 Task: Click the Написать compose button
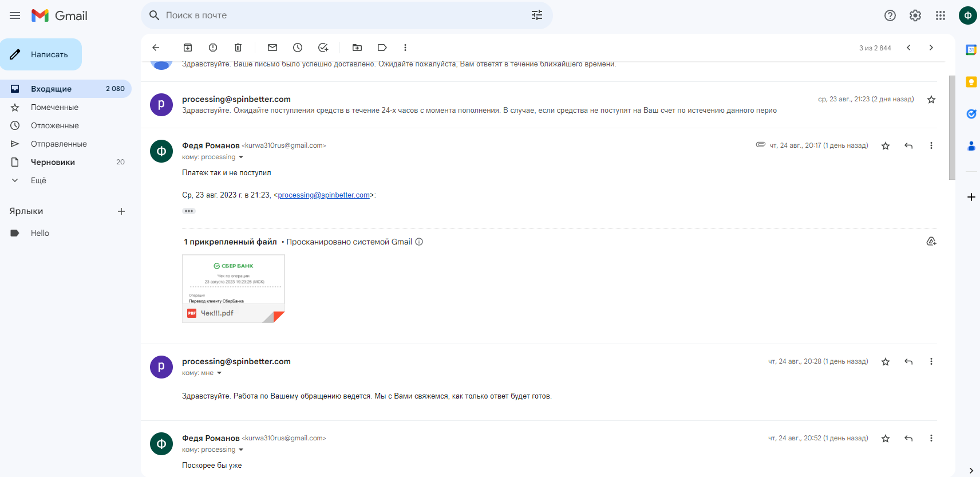tap(41, 54)
